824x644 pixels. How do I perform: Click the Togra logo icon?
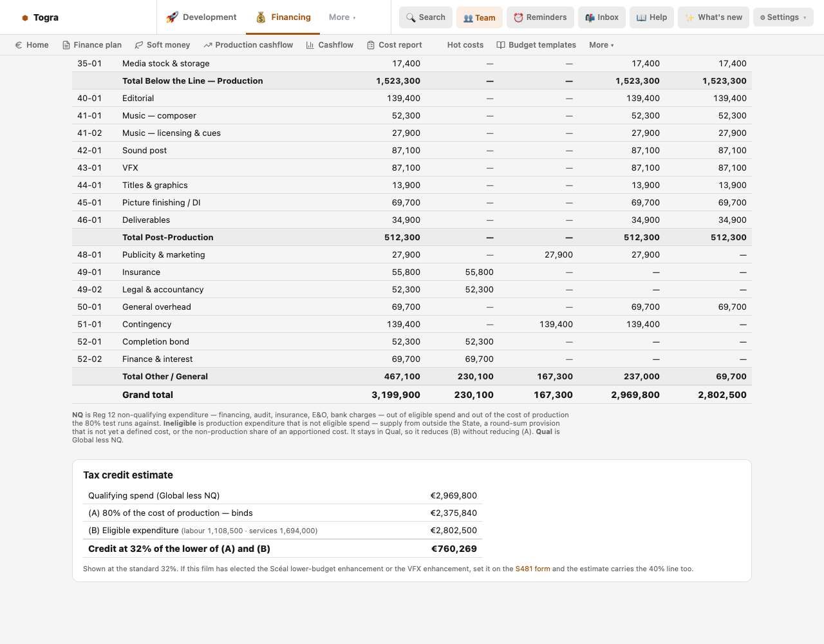(25, 18)
